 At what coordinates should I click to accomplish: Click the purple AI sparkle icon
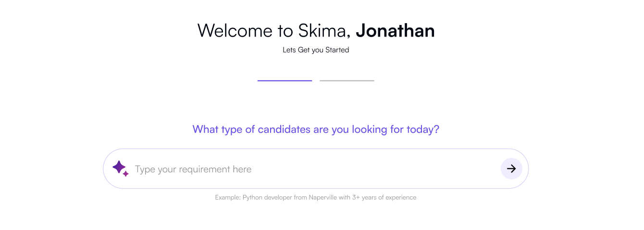pos(119,167)
